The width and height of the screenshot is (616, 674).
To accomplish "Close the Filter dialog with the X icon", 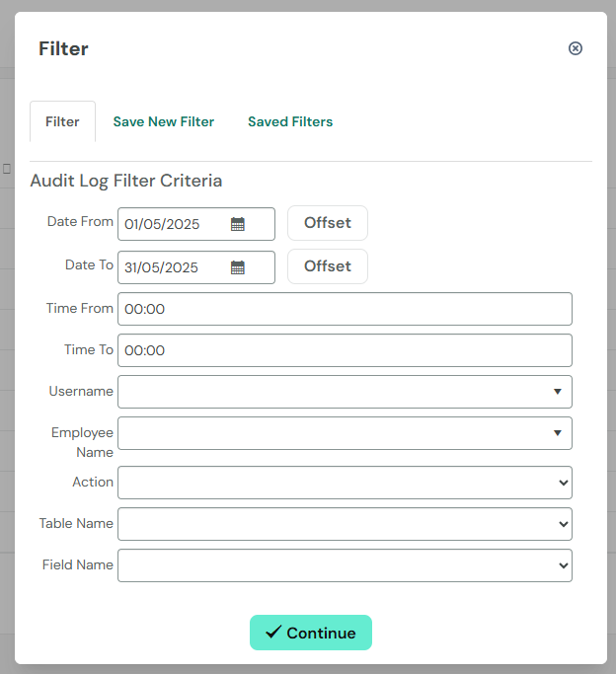I will 576,48.
